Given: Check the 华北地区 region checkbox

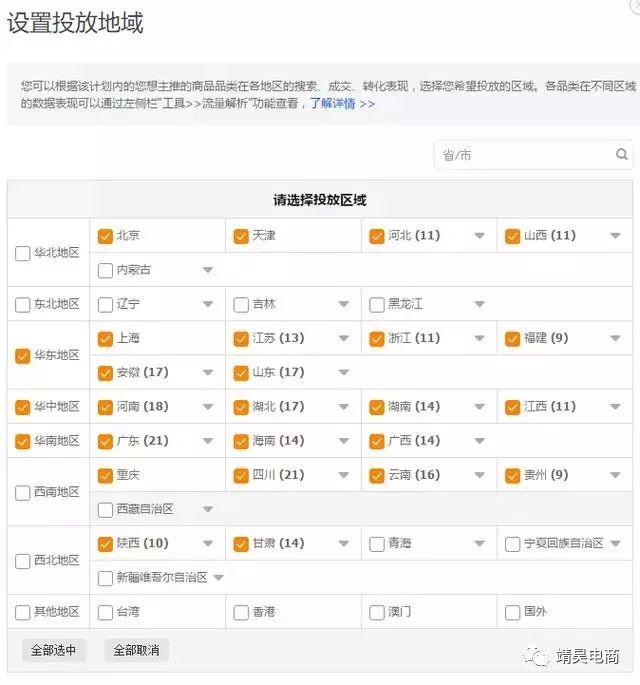Looking at the screenshot, I should click(22, 253).
